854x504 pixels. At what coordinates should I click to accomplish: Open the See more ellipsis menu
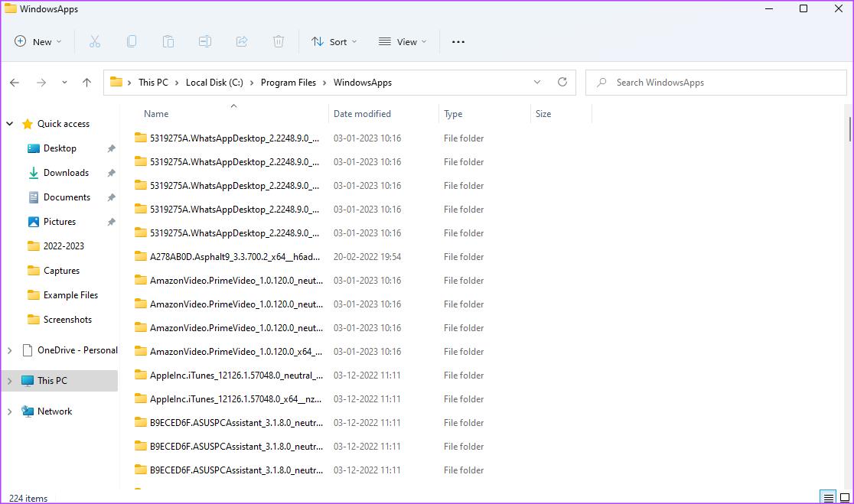(x=458, y=42)
